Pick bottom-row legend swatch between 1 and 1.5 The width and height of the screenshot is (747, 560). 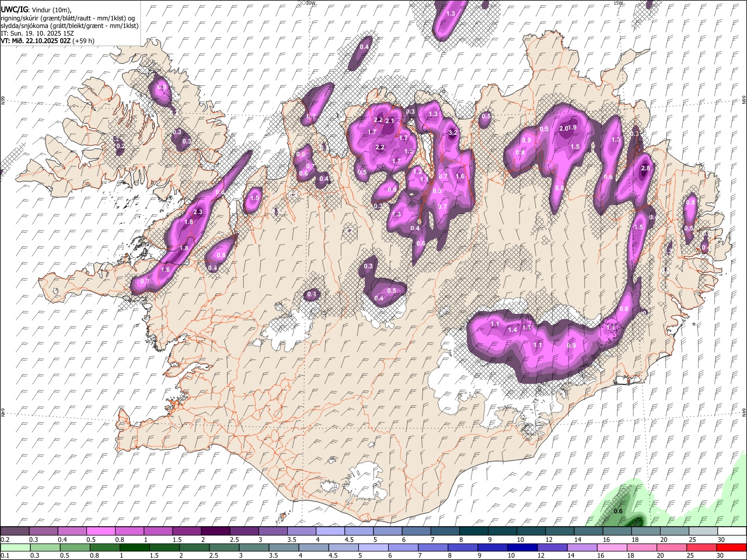pos(134,547)
